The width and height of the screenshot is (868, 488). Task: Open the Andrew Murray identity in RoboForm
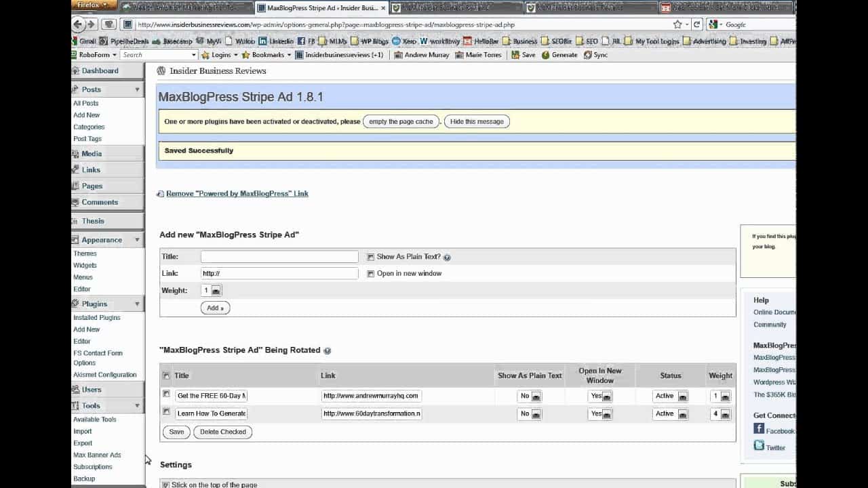click(421, 55)
